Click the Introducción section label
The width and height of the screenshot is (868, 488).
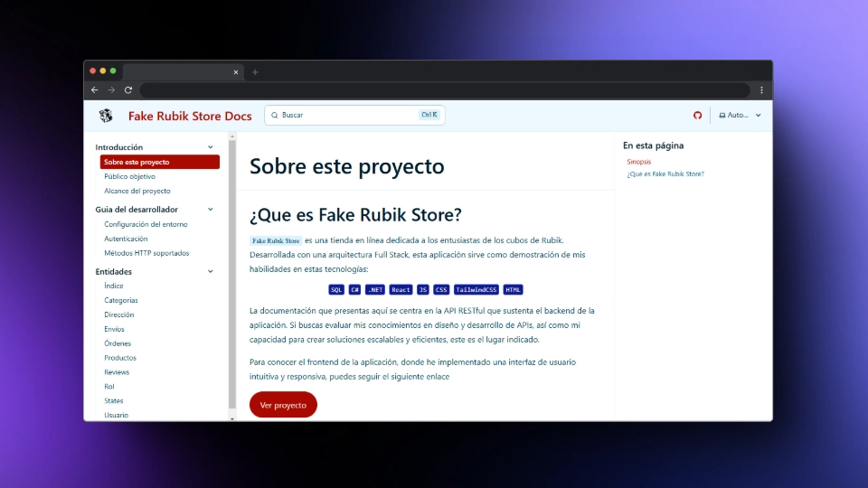[x=119, y=147]
